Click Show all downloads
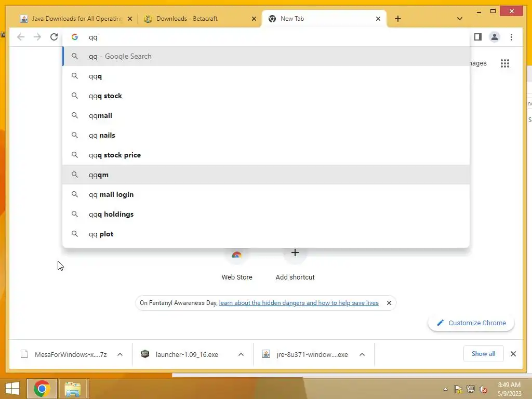Image resolution: width=532 pixels, height=399 pixels. tap(483, 354)
